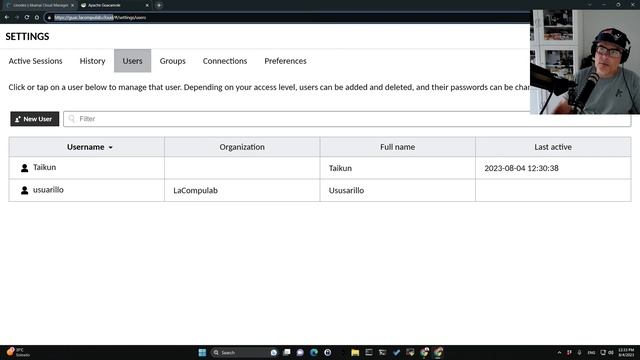Open the weather widget on the taskbar

tap(18, 352)
